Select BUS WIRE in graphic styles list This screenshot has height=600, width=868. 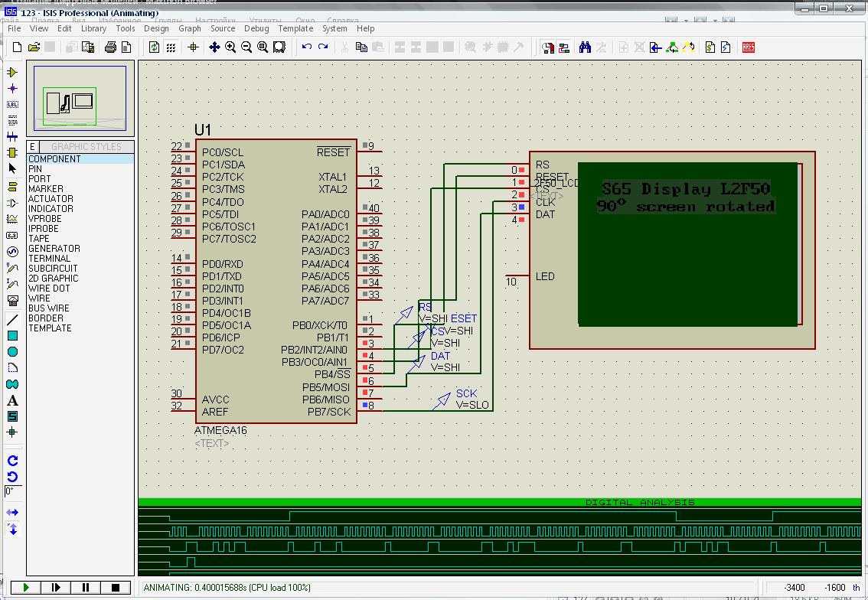tap(80, 308)
